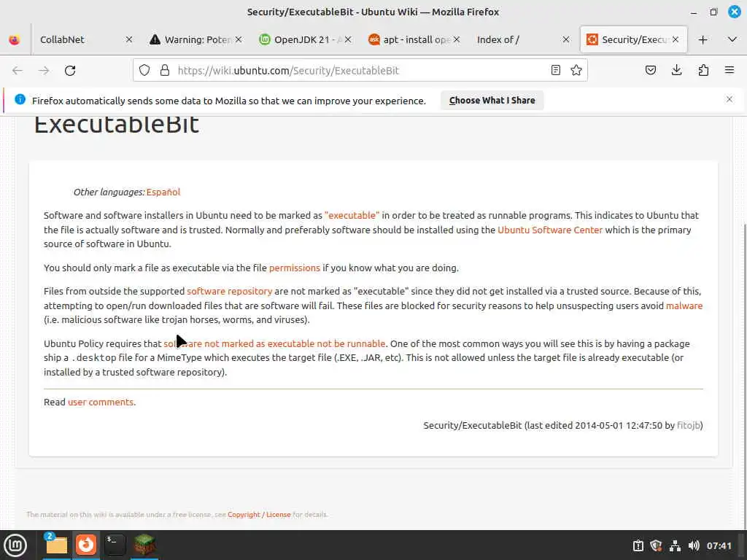Open Copyright / License footer link
The image size is (747, 560).
(259, 514)
